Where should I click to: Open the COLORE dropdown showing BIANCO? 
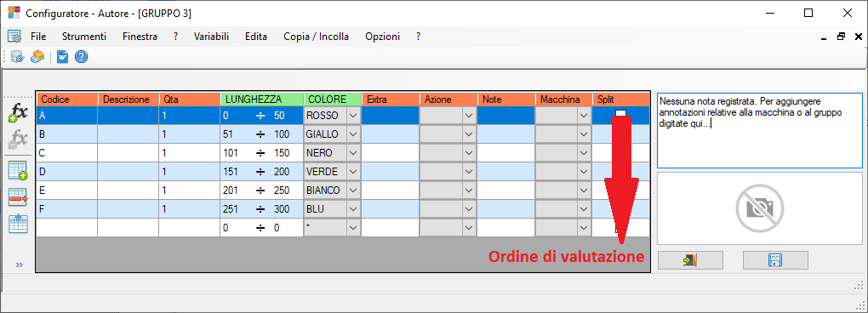tap(354, 191)
